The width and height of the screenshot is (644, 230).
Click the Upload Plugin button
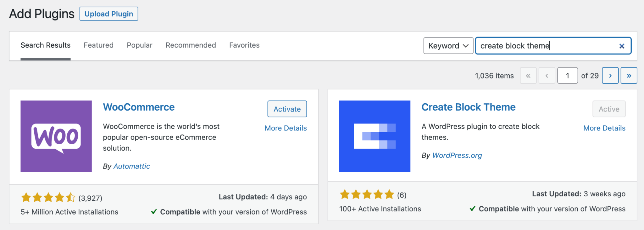pos(109,14)
